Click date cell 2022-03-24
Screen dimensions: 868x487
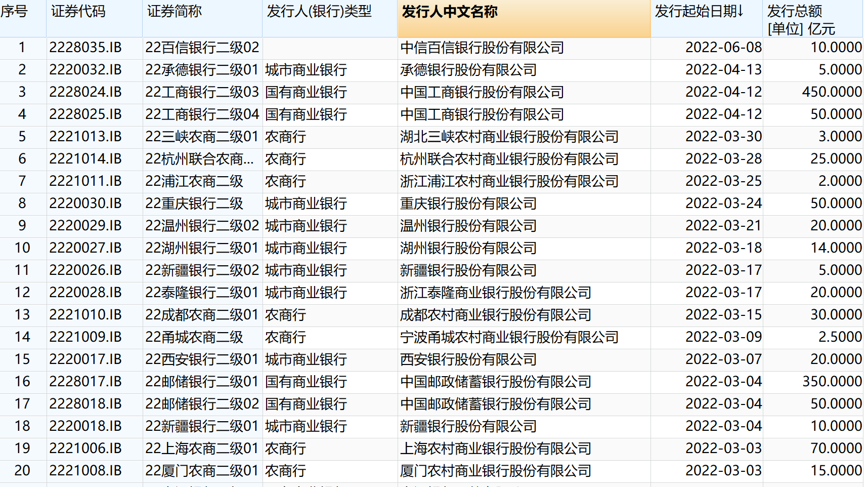tap(723, 204)
